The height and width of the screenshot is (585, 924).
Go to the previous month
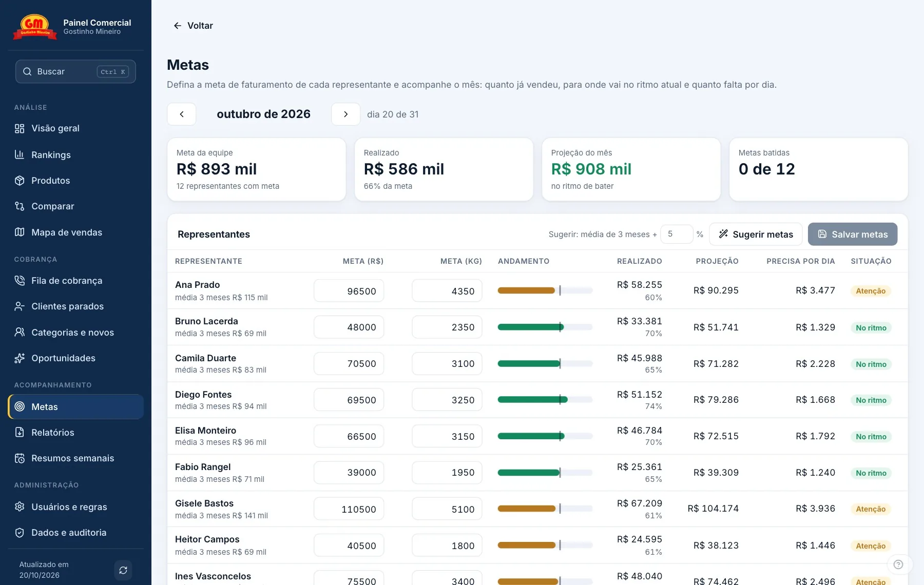[181, 114]
